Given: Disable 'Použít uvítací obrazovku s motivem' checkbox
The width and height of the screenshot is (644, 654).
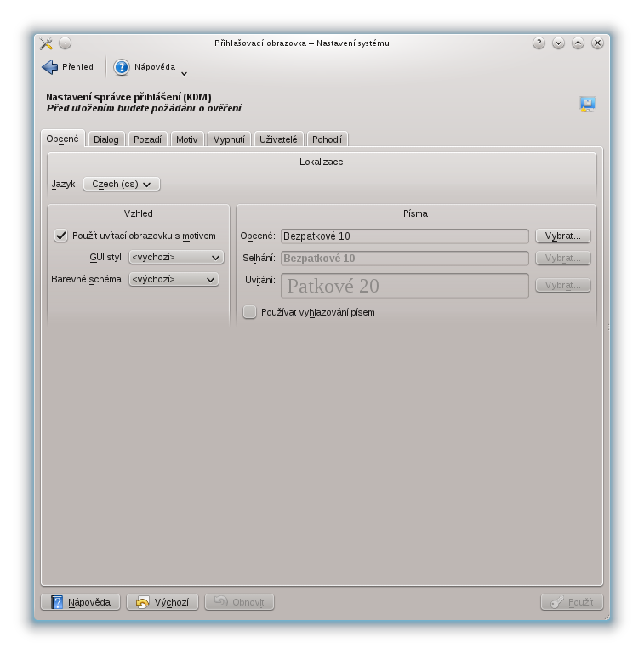Looking at the screenshot, I should tap(61, 236).
